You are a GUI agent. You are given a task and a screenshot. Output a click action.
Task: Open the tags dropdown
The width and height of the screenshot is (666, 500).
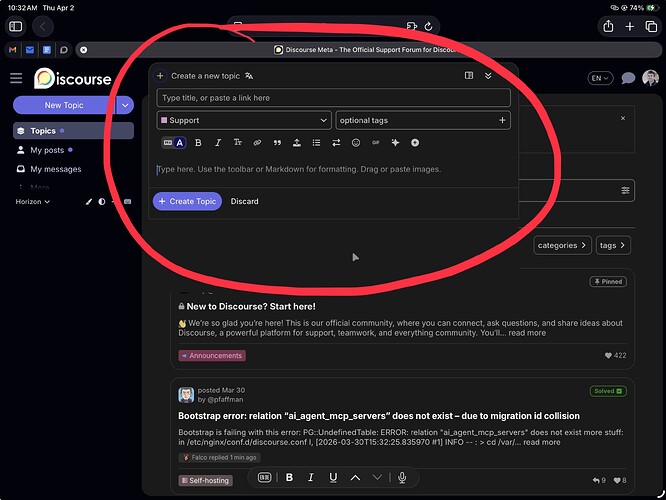pyautogui.click(x=613, y=245)
